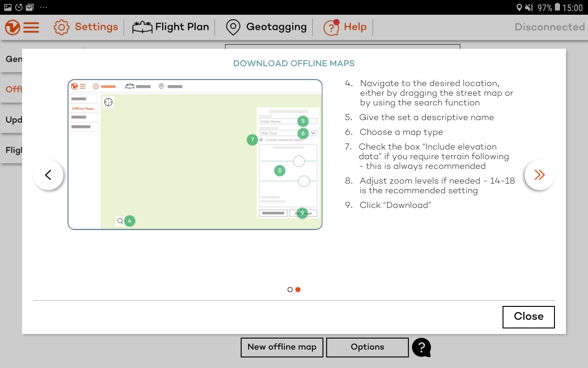Select the first page indicator dot

pyautogui.click(x=290, y=290)
